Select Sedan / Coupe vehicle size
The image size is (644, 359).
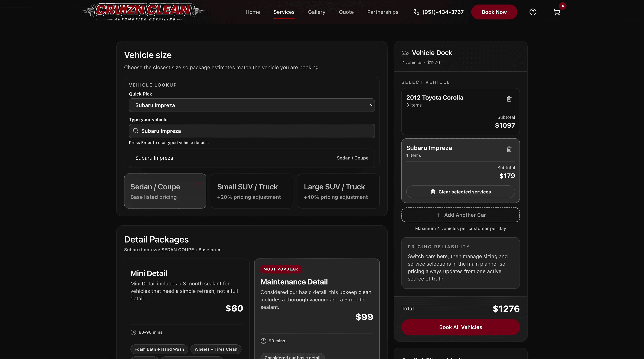(165, 191)
